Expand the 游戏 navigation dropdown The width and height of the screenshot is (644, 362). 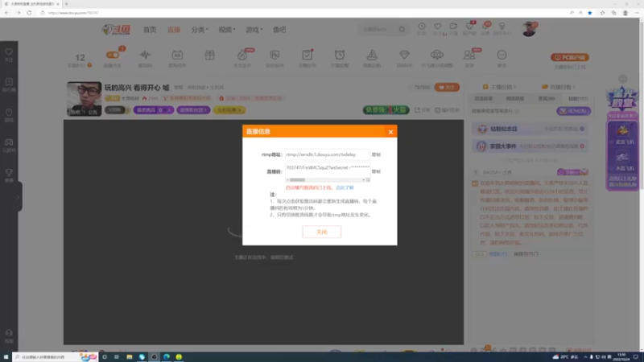tap(254, 30)
